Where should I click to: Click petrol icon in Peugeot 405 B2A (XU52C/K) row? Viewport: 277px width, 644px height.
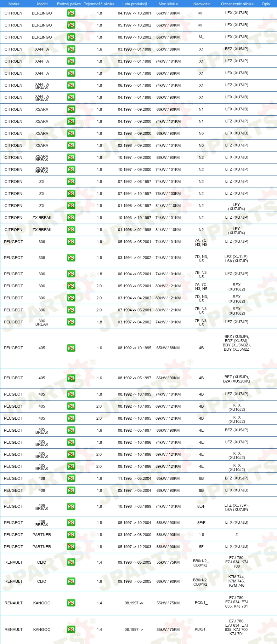[x=71, y=378]
